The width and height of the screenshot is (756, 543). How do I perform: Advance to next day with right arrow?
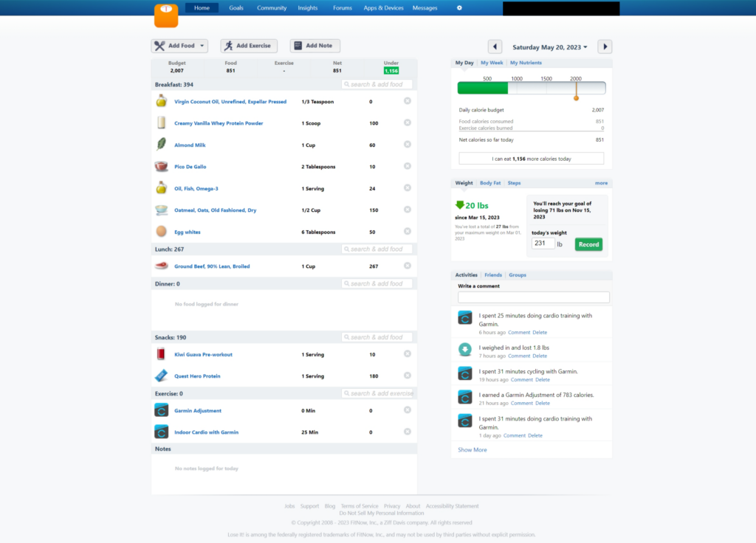(605, 47)
